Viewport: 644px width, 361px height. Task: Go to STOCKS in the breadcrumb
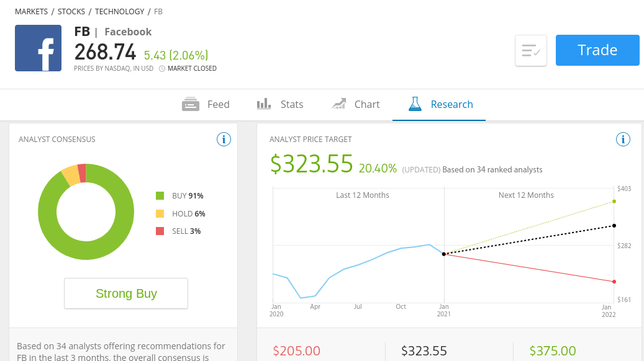(71, 12)
